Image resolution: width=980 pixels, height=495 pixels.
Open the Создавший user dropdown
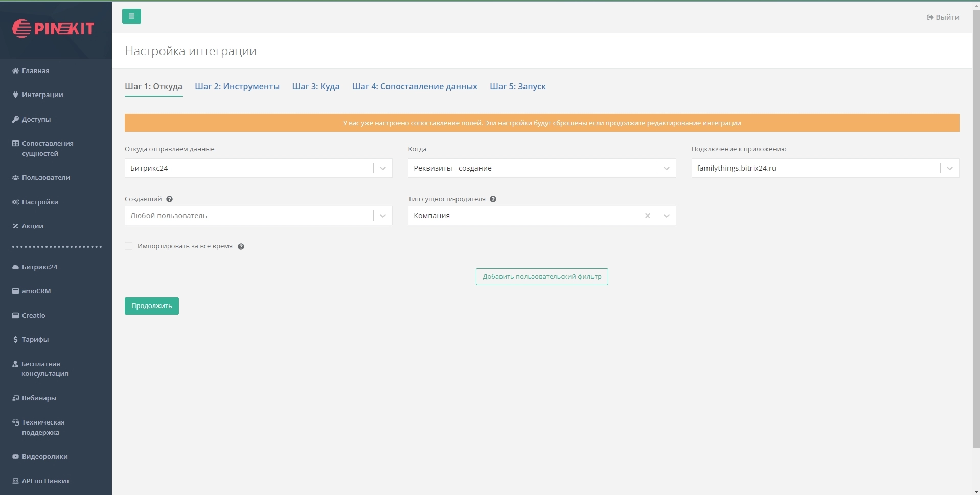pyautogui.click(x=382, y=216)
